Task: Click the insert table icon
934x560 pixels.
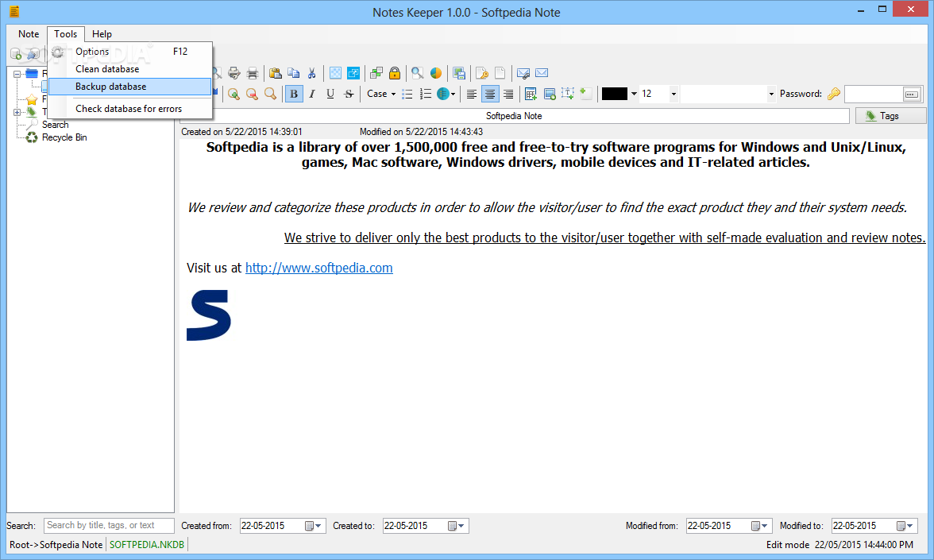Action: tap(531, 94)
